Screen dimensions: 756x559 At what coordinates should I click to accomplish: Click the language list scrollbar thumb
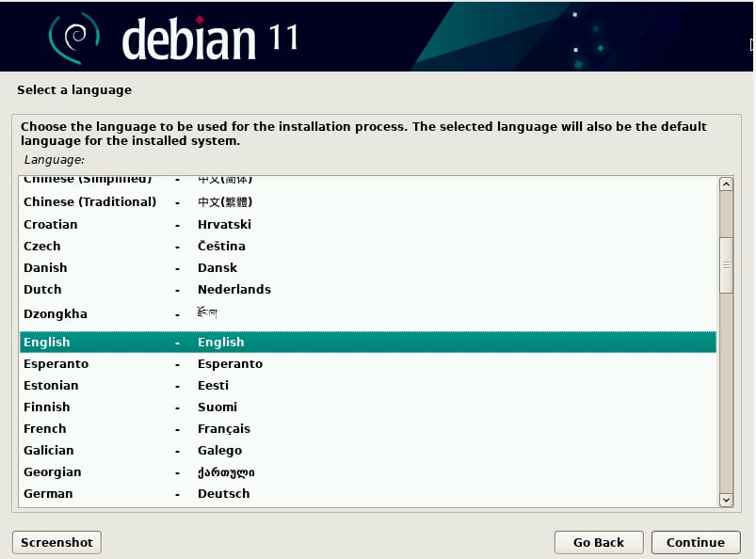coord(726,265)
